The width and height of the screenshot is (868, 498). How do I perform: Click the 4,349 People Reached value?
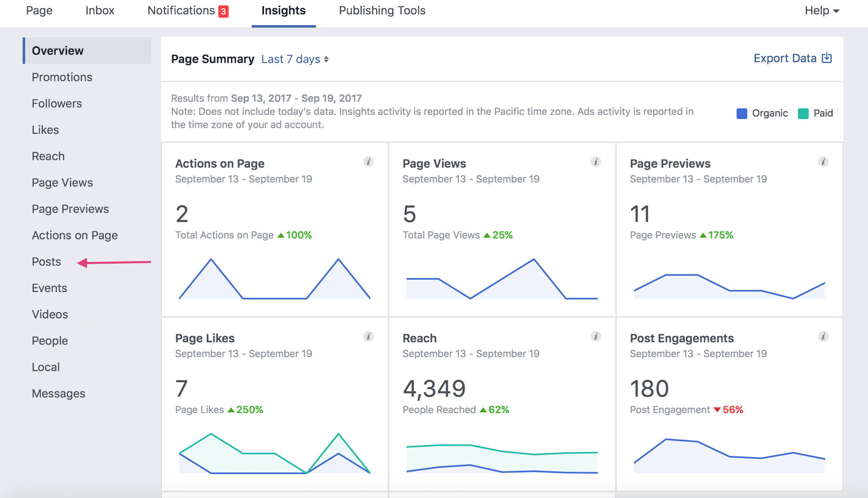(x=434, y=388)
